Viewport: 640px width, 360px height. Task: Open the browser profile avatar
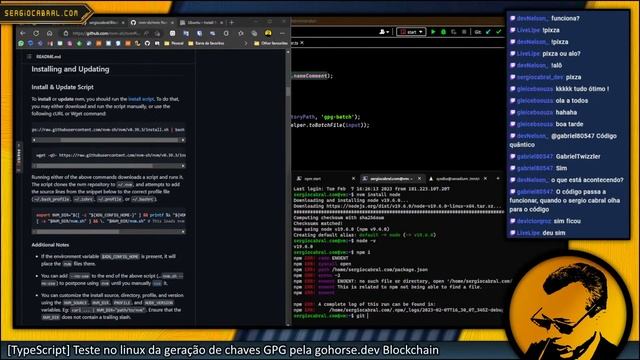[268, 33]
